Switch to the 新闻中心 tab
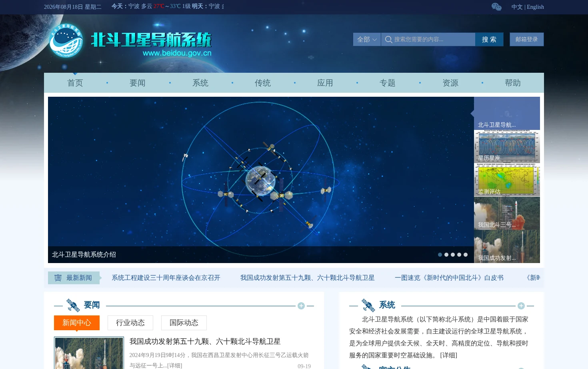 tap(77, 323)
